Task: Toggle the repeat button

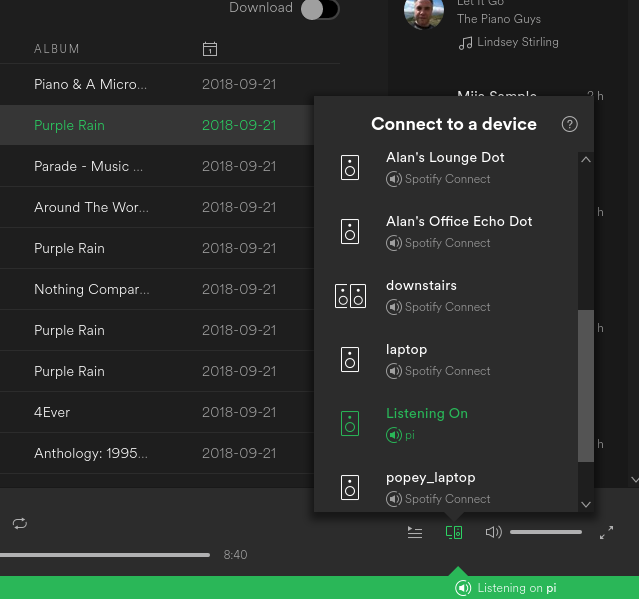Action: click(20, 523)
